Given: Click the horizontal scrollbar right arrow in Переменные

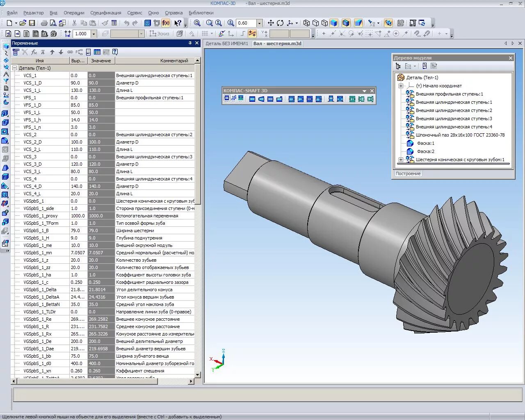Looking at the screenshot, I should tap(191, 381).
